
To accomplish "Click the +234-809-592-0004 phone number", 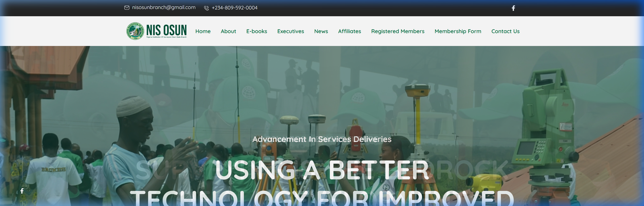I will tap(235, 8).
